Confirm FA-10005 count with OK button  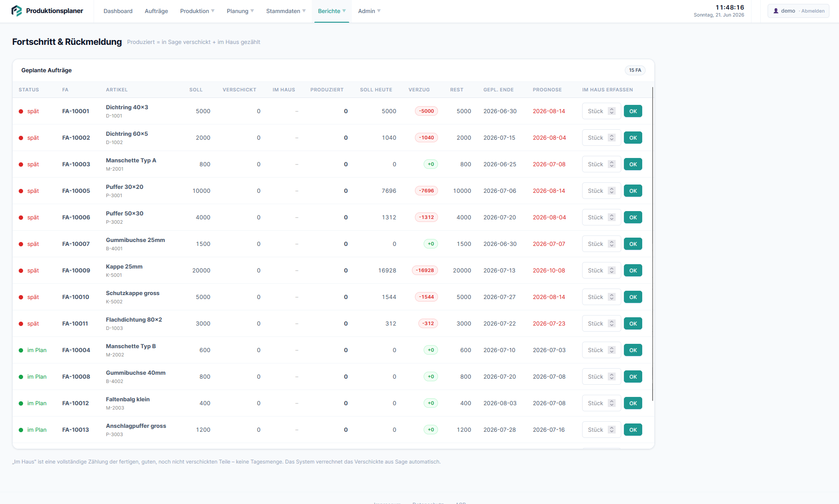click(x=633, y=191)
